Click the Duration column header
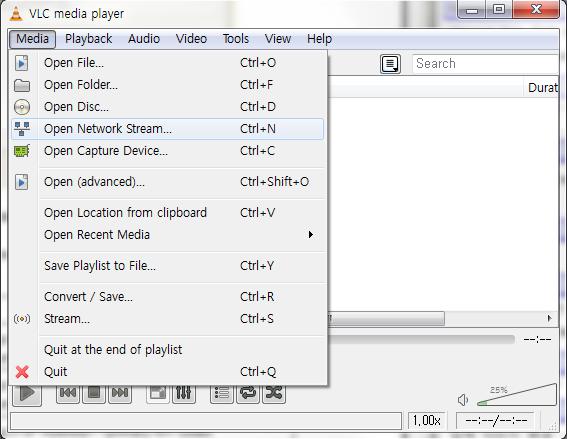Image resolution: width=567 pixels, height=439 pixels. (x=541, y=88)
